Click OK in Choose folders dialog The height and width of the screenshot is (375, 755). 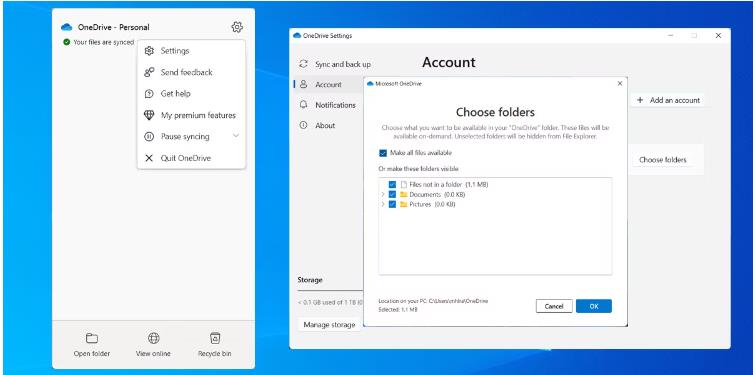(x=594, y=306)
